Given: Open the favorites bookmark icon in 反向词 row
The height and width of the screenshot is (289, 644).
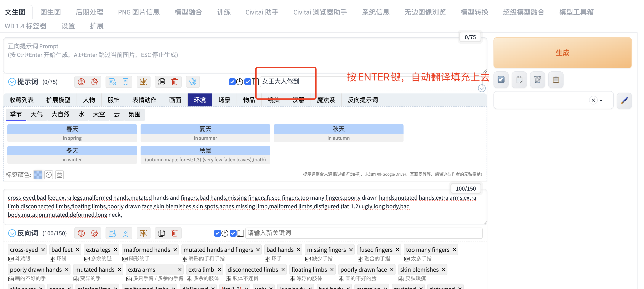Looking at the screenshot, I should coord(125,233).
